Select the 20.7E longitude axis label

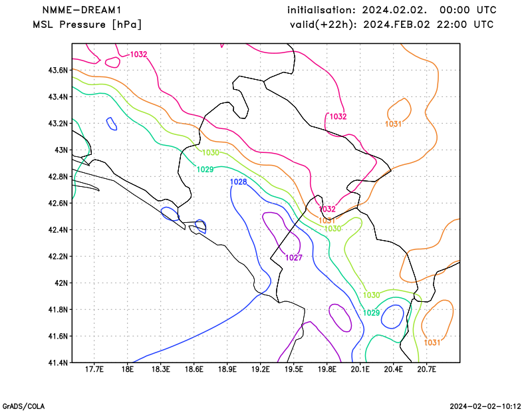tap(427, 369)
